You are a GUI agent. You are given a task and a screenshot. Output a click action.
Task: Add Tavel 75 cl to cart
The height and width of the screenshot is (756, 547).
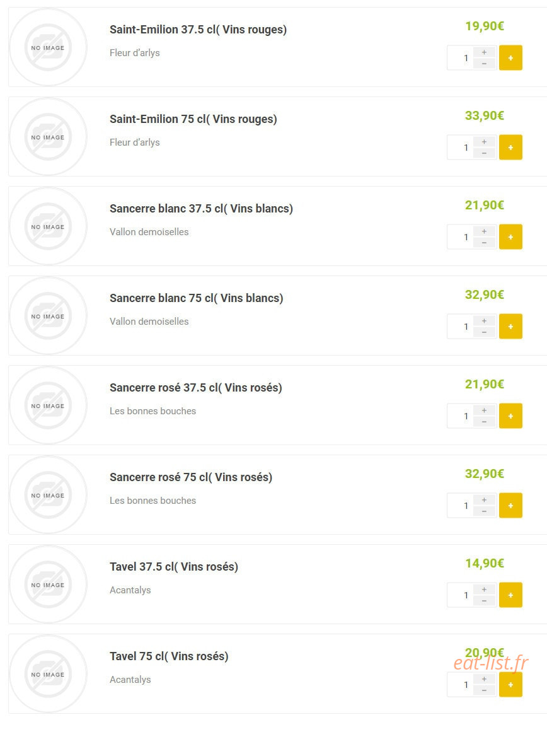pos(510,685)
